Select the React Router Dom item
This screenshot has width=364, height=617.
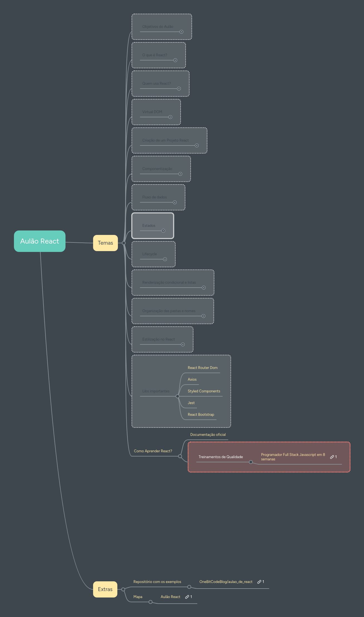tap(203, 368)
